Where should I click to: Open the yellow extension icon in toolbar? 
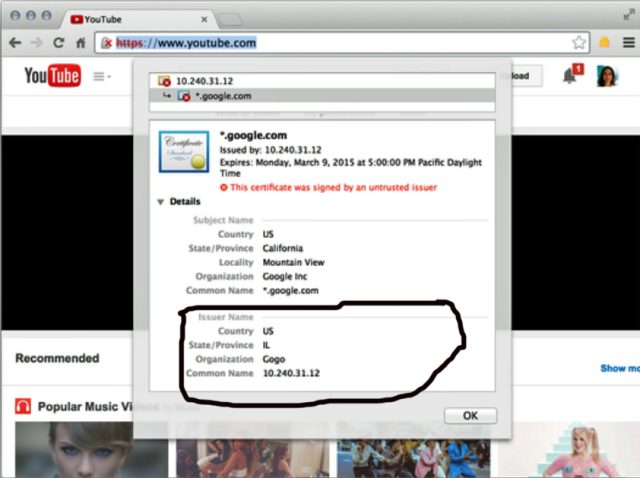click(604, 42)
